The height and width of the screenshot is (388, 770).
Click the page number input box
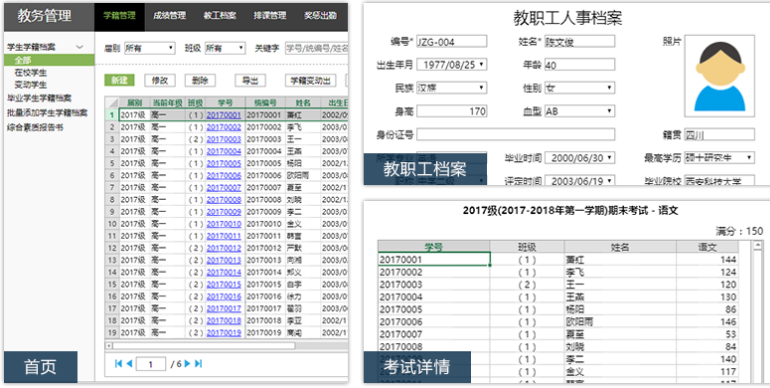click(x=151, y=364)
